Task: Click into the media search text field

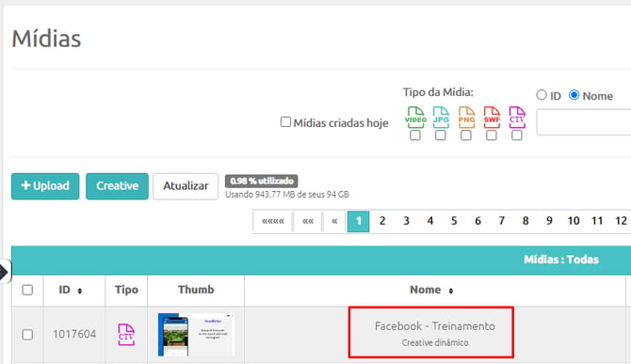Action: [584, 122]
